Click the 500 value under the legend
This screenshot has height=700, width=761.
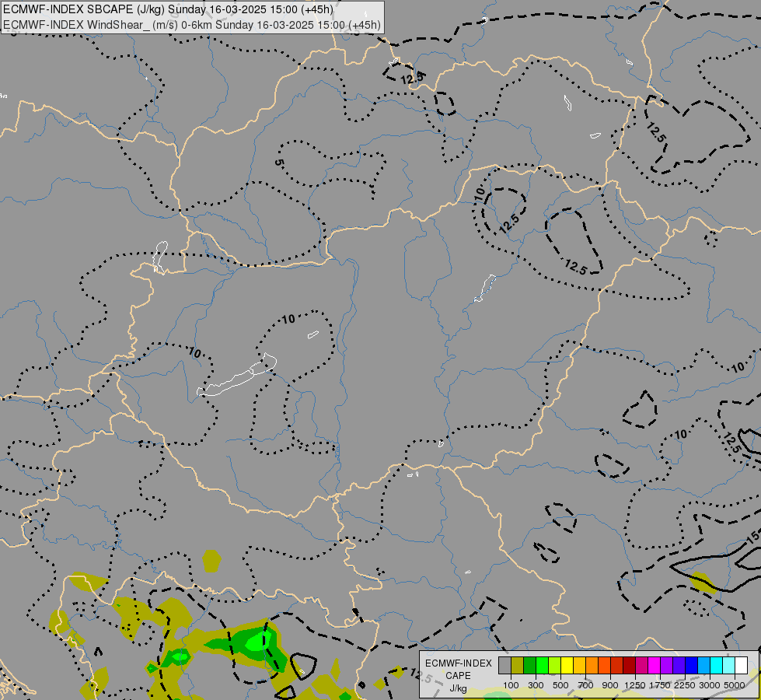(560, 685)
